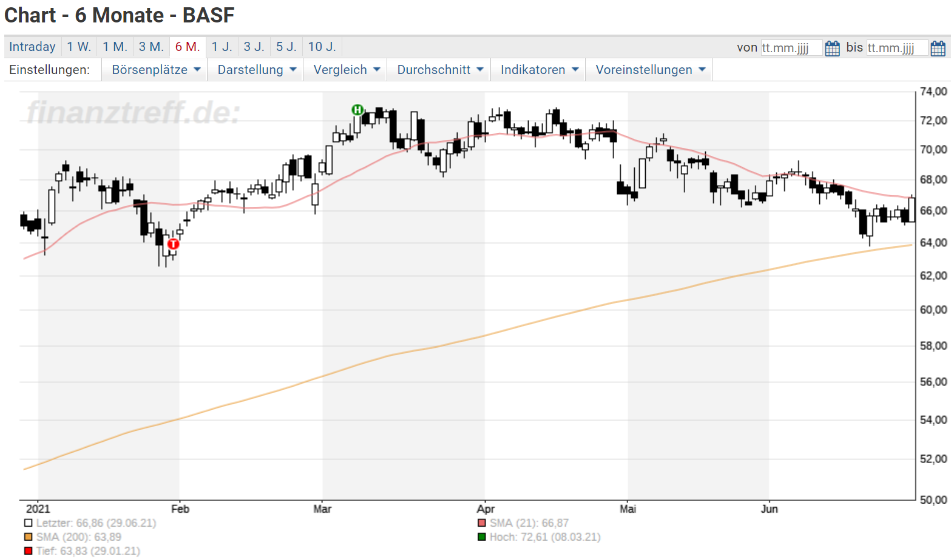
Task: Click the 'Mai' x-axis label
Action: tap(628, 509)
